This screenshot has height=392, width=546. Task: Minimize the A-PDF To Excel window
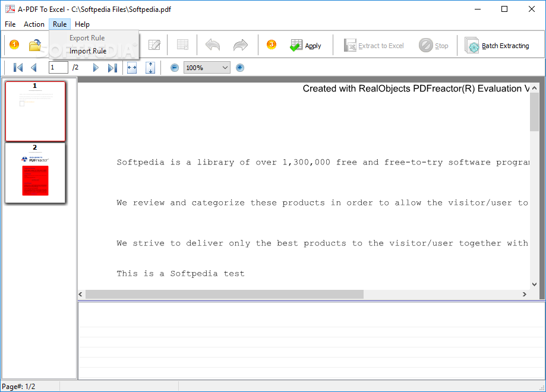[478, 9]
